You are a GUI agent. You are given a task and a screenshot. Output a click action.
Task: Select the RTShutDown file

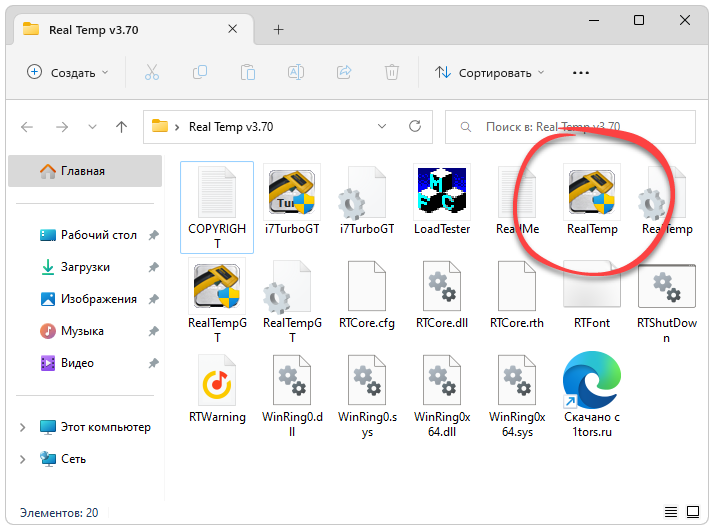point(667,303)
